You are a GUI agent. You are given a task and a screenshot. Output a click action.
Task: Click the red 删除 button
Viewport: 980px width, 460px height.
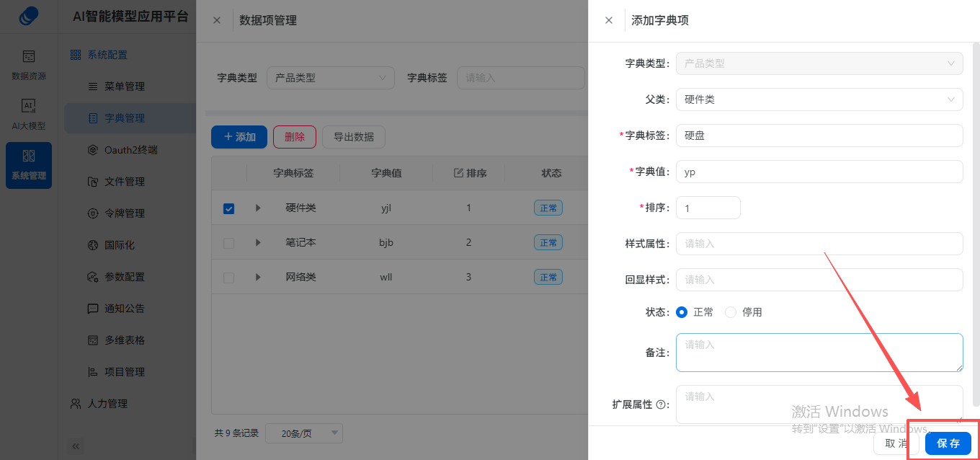295,137
